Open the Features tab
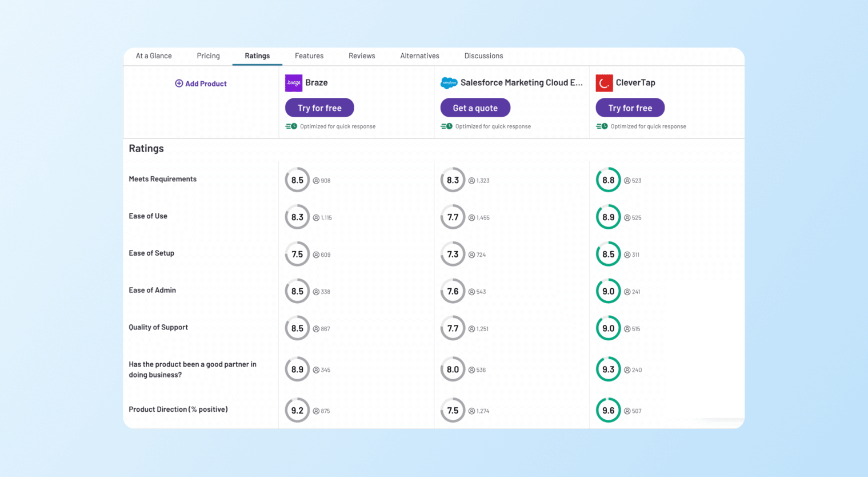This screenshot has height=477, width=868. pos(309,56)
